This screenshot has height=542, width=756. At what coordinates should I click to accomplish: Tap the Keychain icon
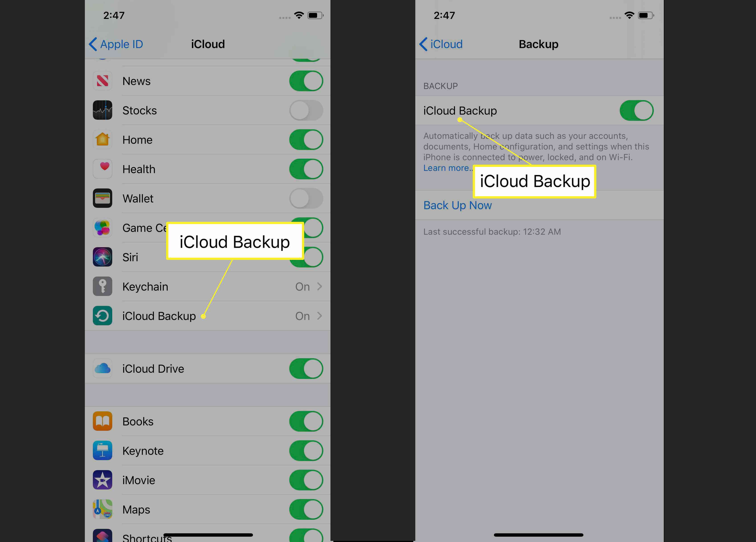click(102, 286)
